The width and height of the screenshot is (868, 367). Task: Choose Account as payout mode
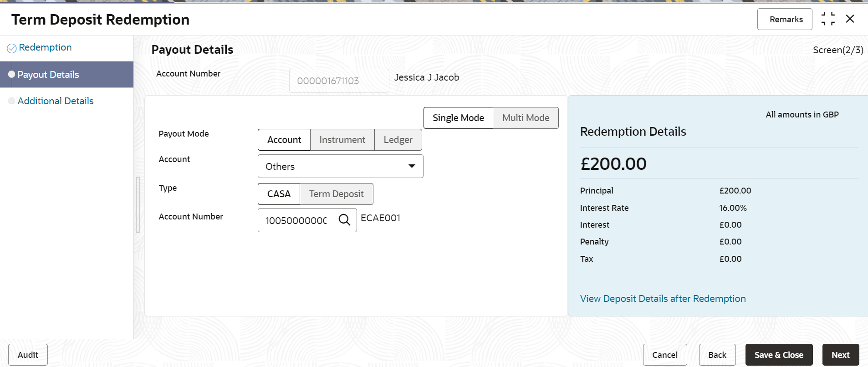coord(284,140)
